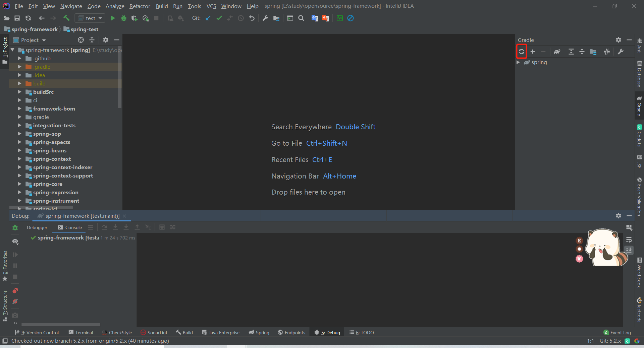Expand the .github folder
644x348 pixels.
tap(19, 58)
